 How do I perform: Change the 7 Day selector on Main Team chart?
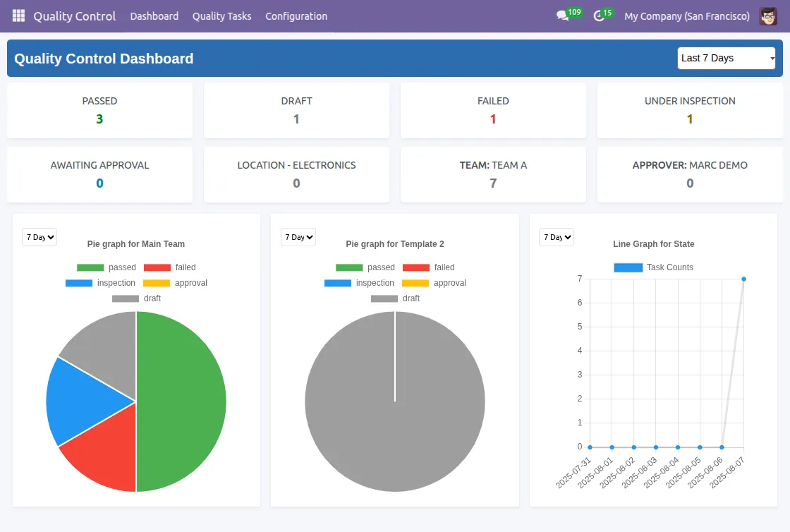[39, 237]
